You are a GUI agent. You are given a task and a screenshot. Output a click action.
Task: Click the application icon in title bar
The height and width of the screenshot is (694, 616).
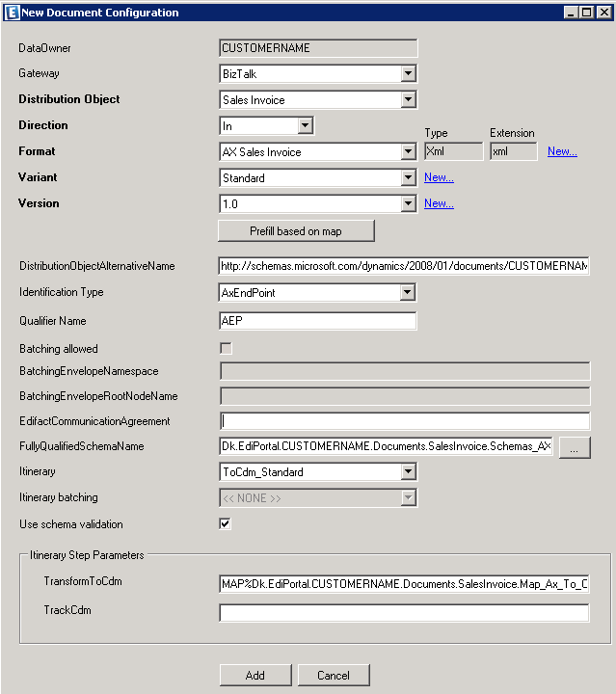tap(11, 12)
